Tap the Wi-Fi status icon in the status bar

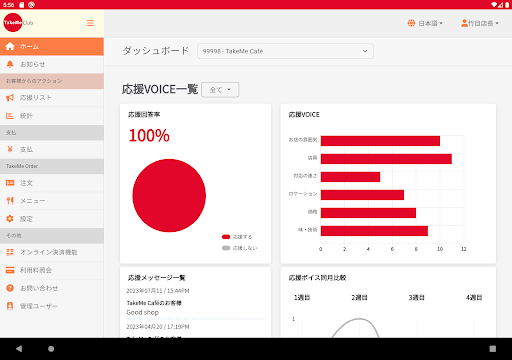coord(494,5)
